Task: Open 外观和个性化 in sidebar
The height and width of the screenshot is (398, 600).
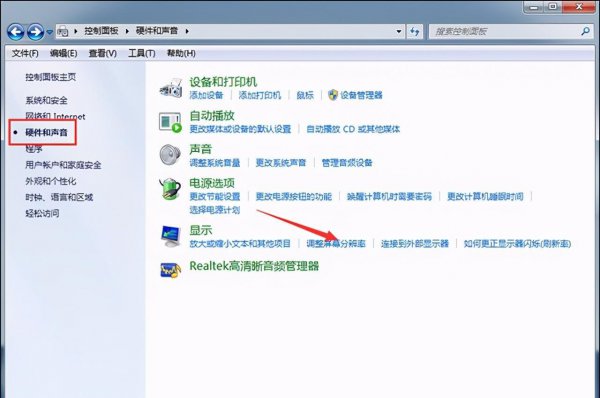Action: point(51,181)
